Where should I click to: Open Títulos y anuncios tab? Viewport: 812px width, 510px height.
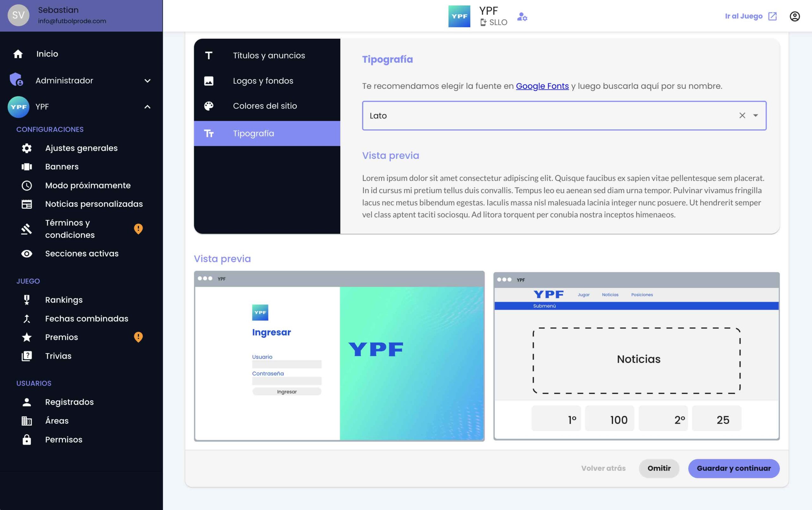(x=269, y=55)
